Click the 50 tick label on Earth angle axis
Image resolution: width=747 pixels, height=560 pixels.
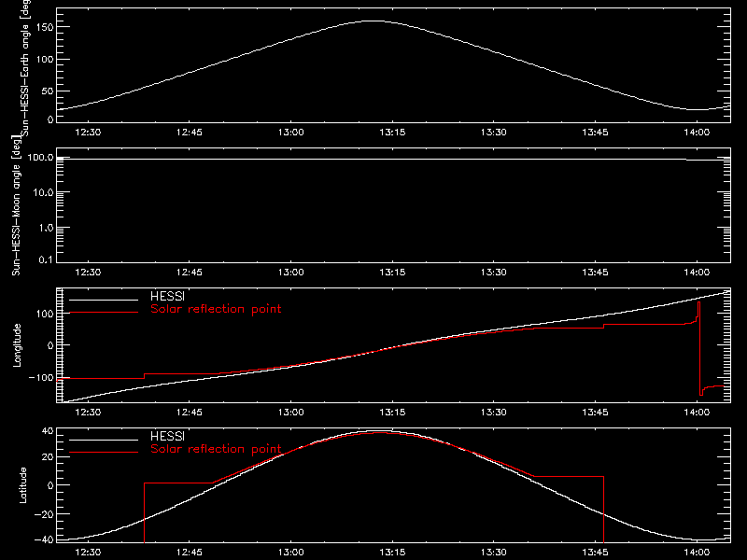coord(48,91)
